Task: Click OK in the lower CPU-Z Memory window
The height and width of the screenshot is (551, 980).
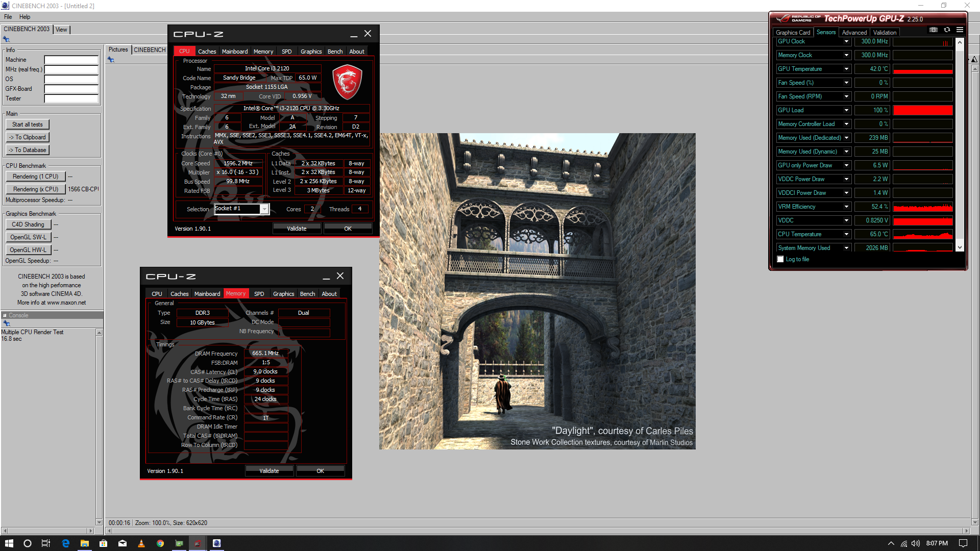Action: point(320,471)
